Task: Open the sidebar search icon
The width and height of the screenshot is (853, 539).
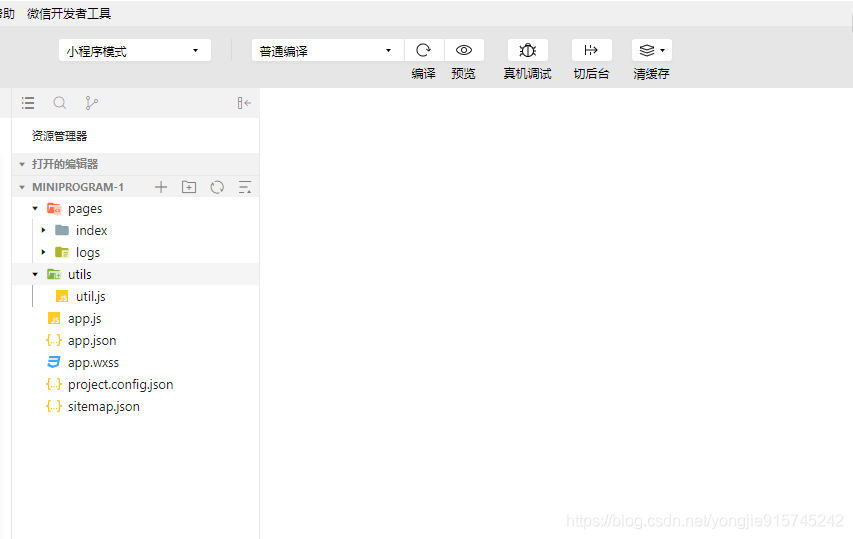Action: (60, 103)
